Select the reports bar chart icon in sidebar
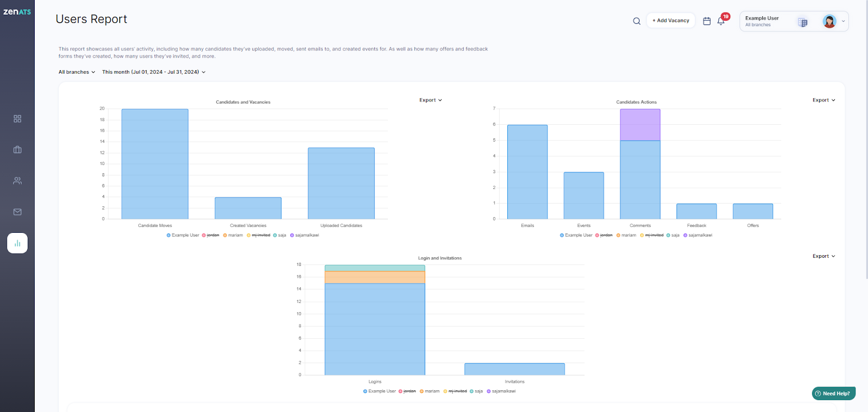The image size is (868, 412). pyautogui.click(x=17, y=243)
